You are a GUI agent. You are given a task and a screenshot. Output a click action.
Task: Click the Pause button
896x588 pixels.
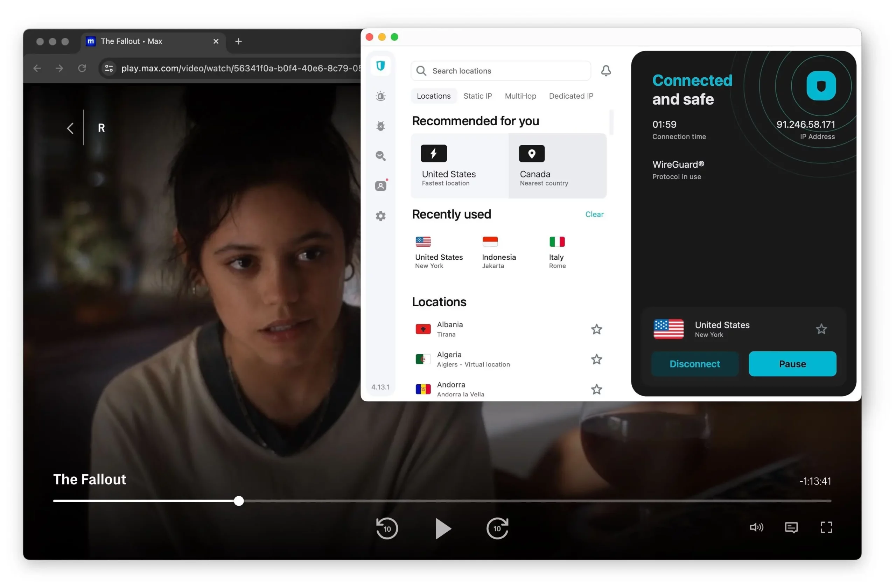tap(792, 364)
